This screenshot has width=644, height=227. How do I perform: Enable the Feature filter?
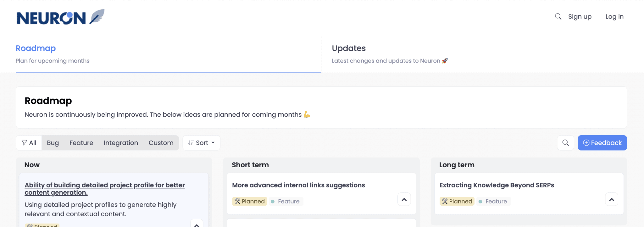81,143
